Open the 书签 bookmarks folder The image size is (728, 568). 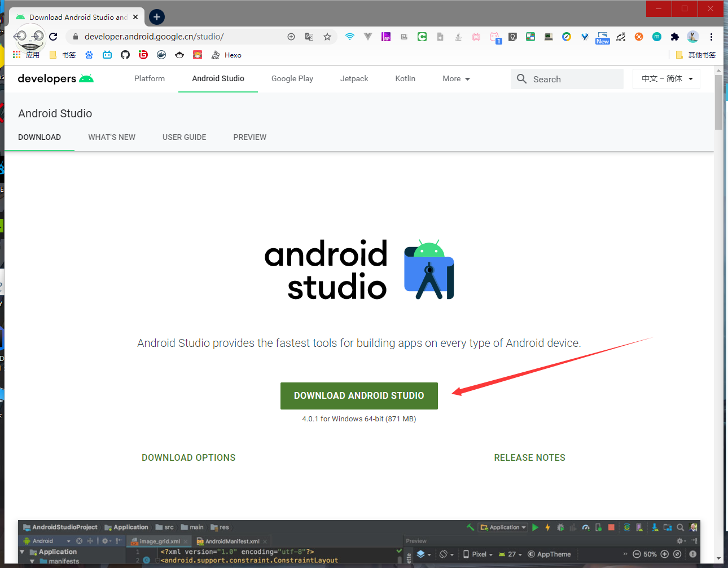63,55
